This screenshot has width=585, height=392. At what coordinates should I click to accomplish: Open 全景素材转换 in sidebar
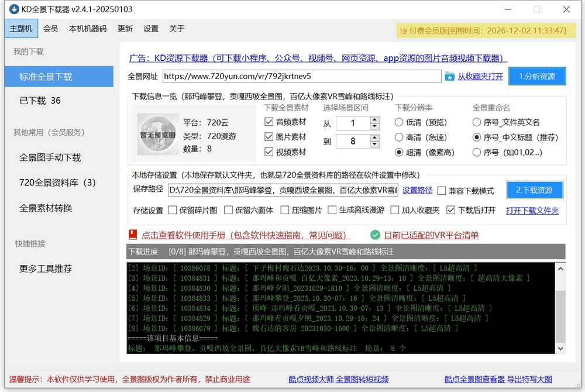click(x=46, y=208)
